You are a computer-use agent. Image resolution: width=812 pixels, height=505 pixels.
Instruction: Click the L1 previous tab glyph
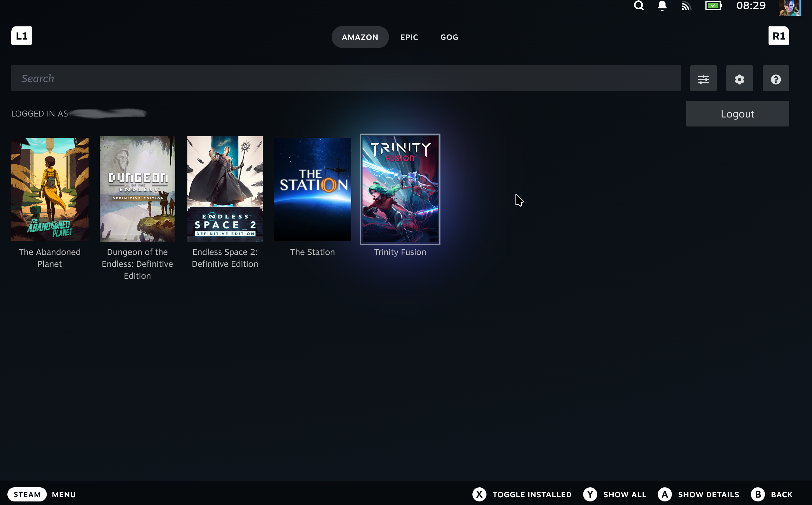pos(22,36)
